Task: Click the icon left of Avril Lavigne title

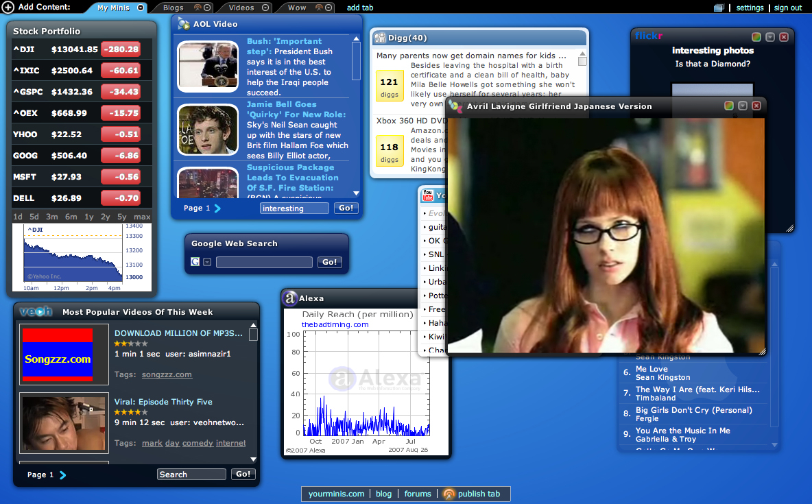Action: pos(455,106)
